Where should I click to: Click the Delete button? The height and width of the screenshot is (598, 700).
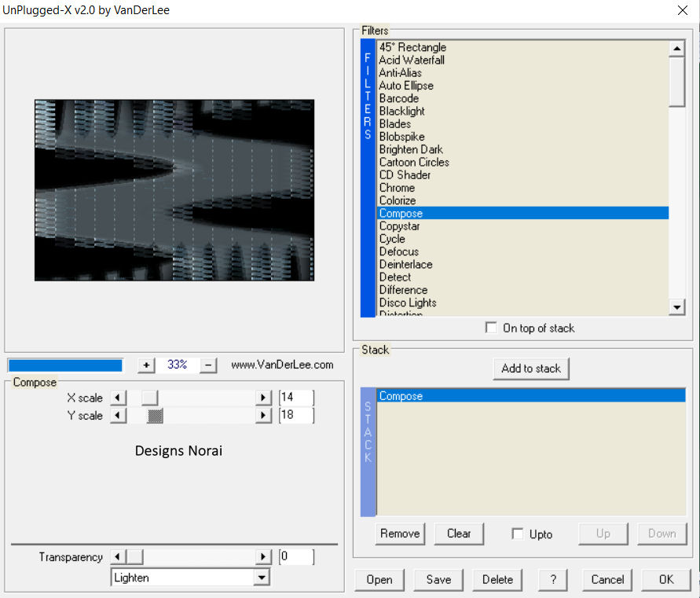pyautogui.click(x=497, y=580)
